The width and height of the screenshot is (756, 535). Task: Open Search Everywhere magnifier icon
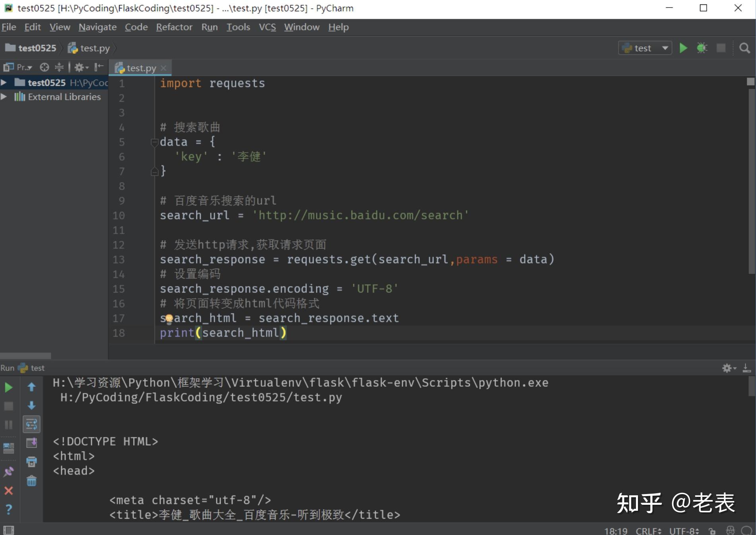coord(744,48)
